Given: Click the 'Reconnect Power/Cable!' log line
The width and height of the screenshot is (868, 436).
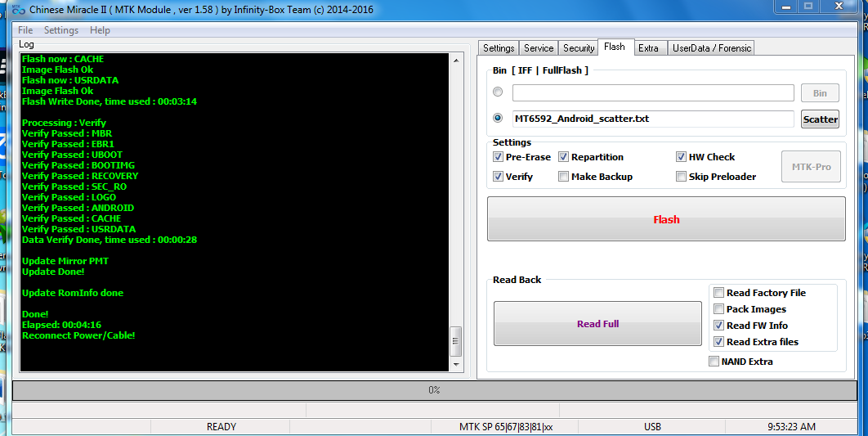Looking at the screenshot, I should click(x=78, y=335).
